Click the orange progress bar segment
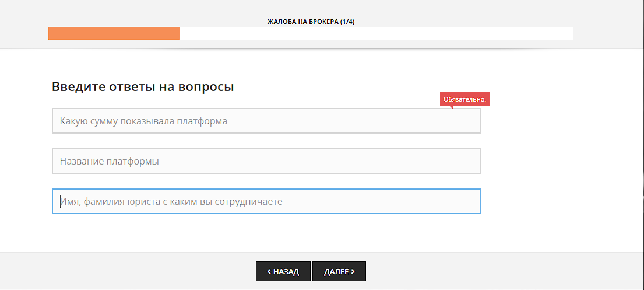This screenshot has height=290, width=644. coord(114,33)
